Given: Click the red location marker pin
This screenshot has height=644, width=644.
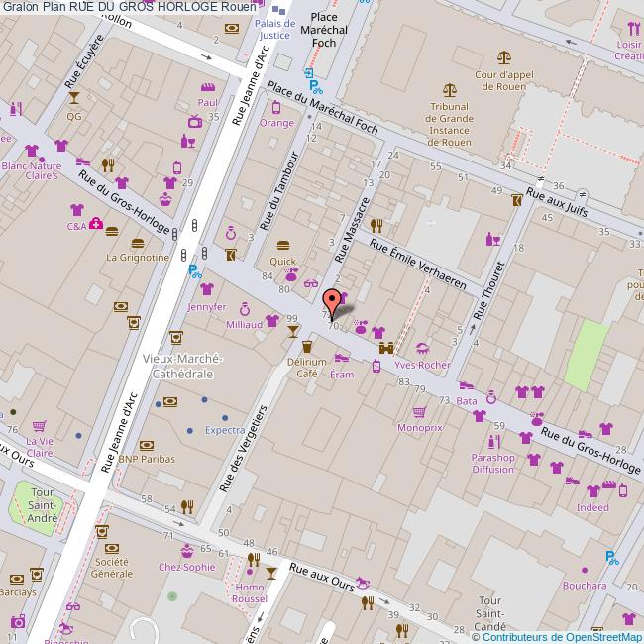Looking at the screenshot, I should click(333, 299).
